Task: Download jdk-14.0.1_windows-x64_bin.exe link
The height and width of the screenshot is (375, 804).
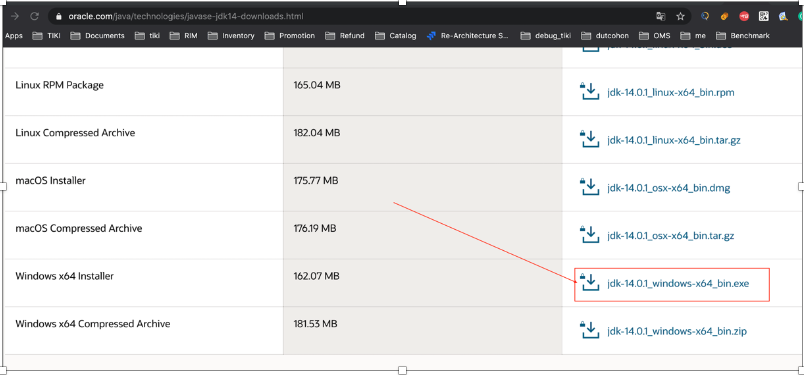Action: click(678, 283)
